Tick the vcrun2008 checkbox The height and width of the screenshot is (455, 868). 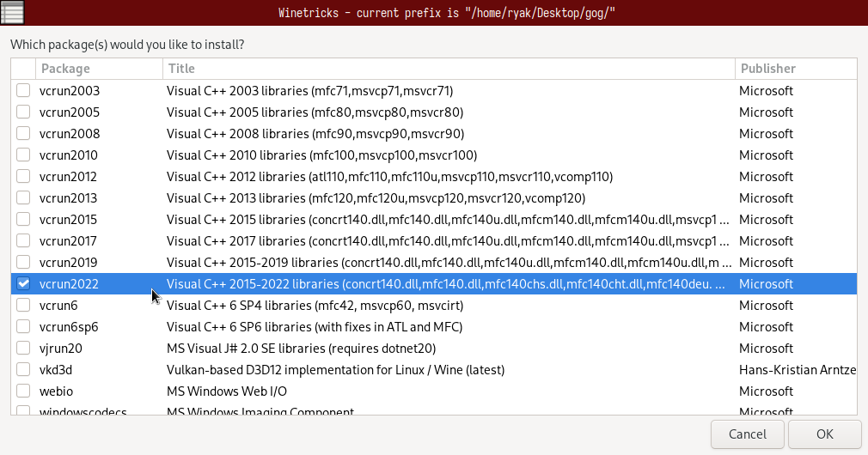point(23,134)
